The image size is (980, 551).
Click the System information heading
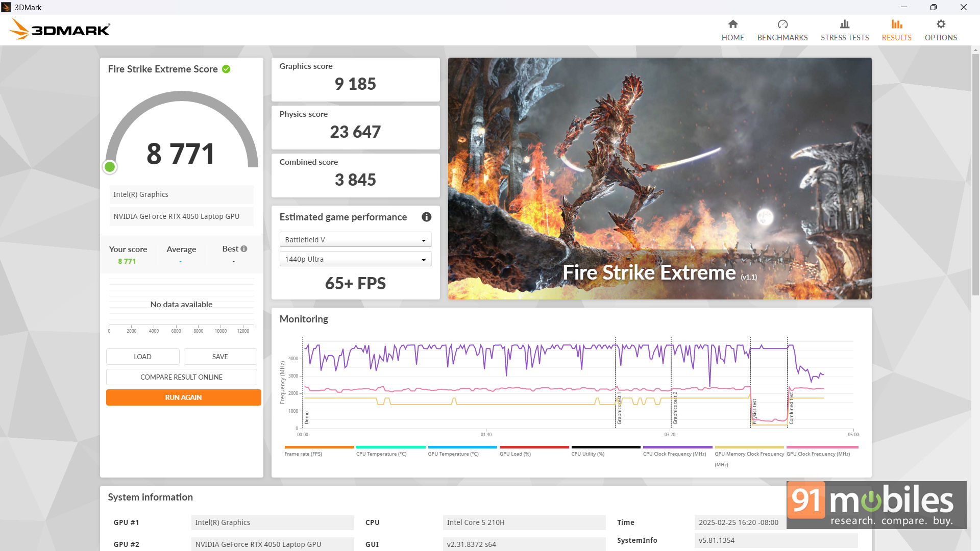pos(150,497)
